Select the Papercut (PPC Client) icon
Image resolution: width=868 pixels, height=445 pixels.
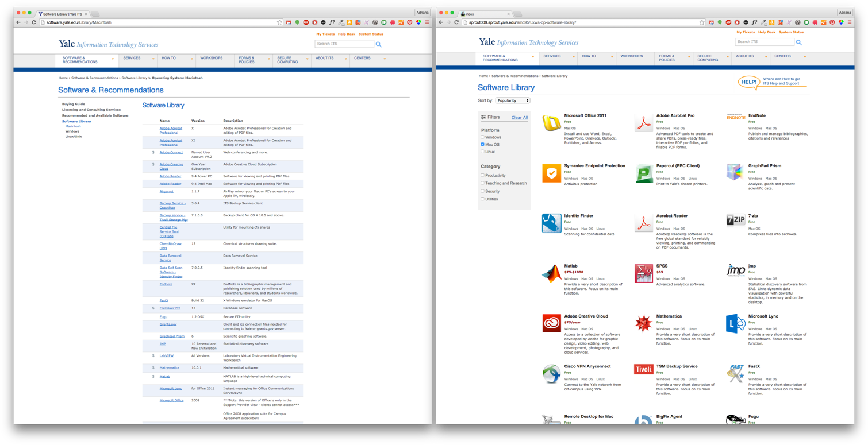644,173
